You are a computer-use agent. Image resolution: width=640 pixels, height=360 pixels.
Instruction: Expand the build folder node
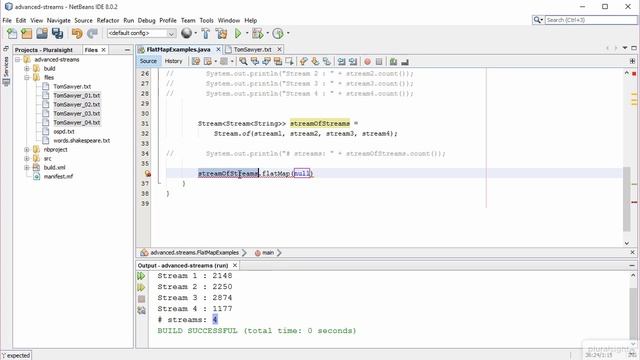click(x=27, y=69)
